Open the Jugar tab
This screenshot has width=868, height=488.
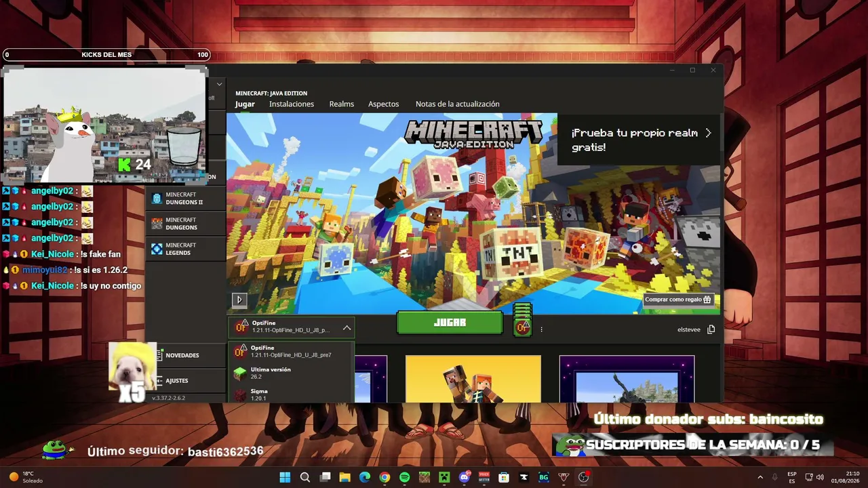point(245,104)
